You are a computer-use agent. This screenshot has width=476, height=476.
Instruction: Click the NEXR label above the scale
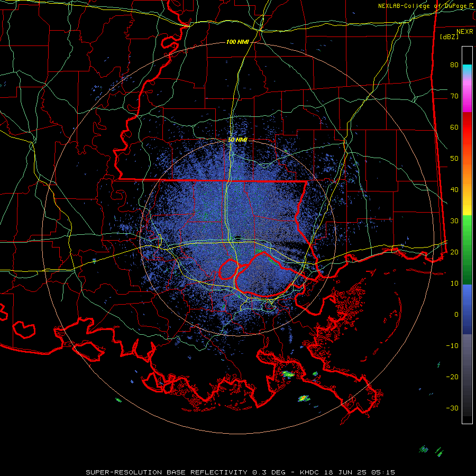(464, 32)
